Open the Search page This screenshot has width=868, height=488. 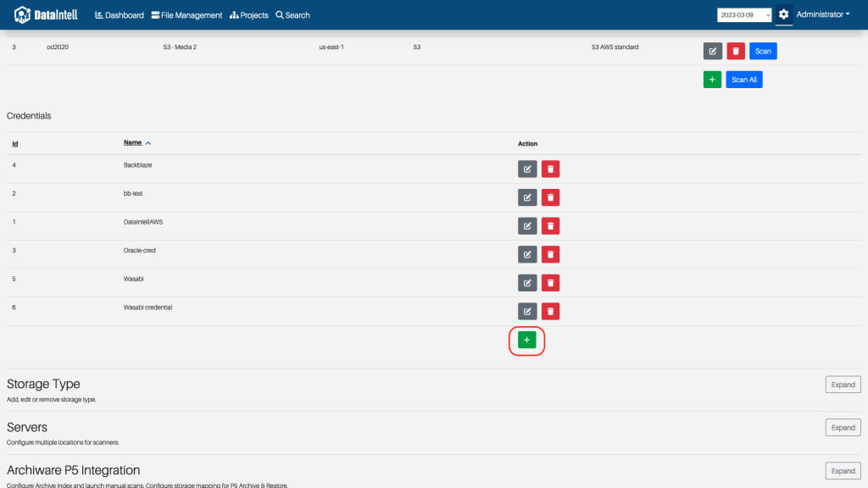coord(292,15)
